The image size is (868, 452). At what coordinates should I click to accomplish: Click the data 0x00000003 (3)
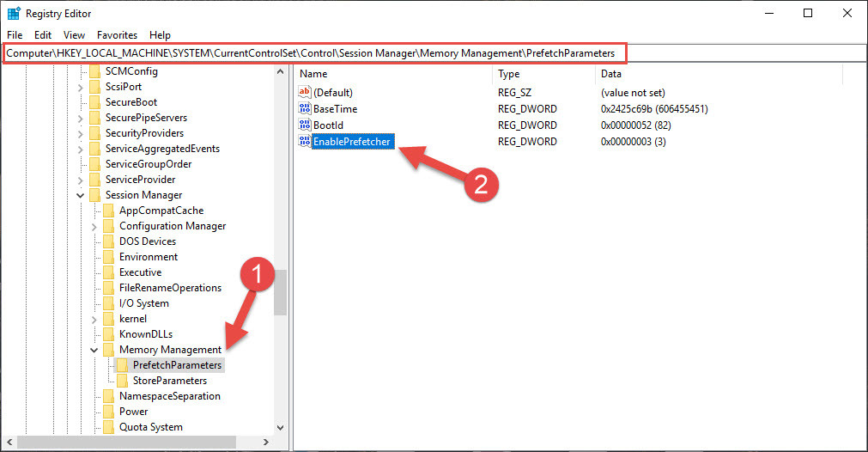[x=634, y=141]
